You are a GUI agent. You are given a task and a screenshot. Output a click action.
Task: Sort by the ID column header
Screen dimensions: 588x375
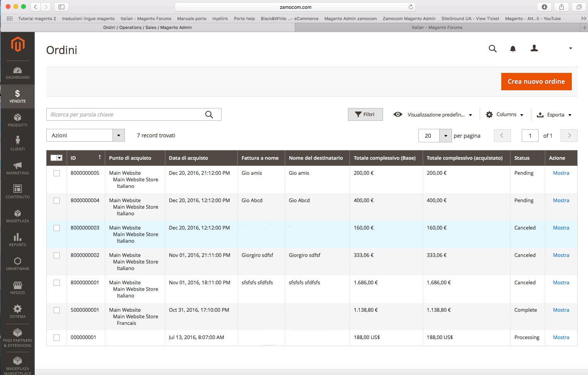point(86,158)
